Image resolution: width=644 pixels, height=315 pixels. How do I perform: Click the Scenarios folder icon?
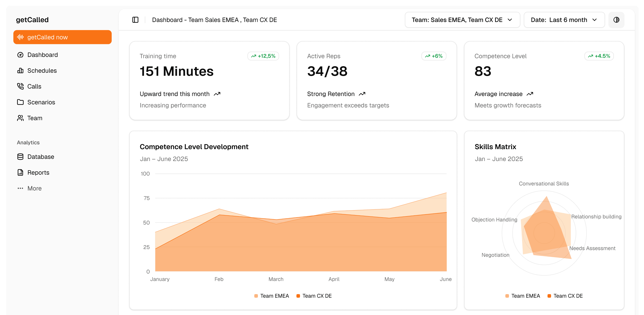click(20, 102)
